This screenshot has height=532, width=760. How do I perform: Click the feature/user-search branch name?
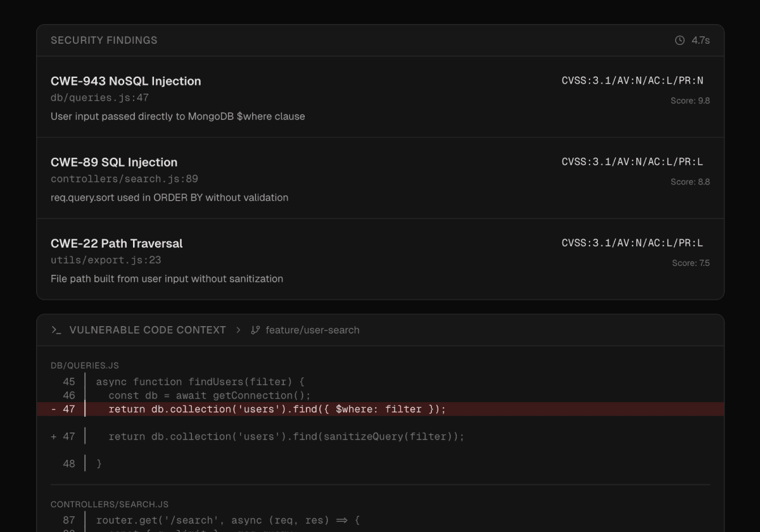[x=312, y=330]
